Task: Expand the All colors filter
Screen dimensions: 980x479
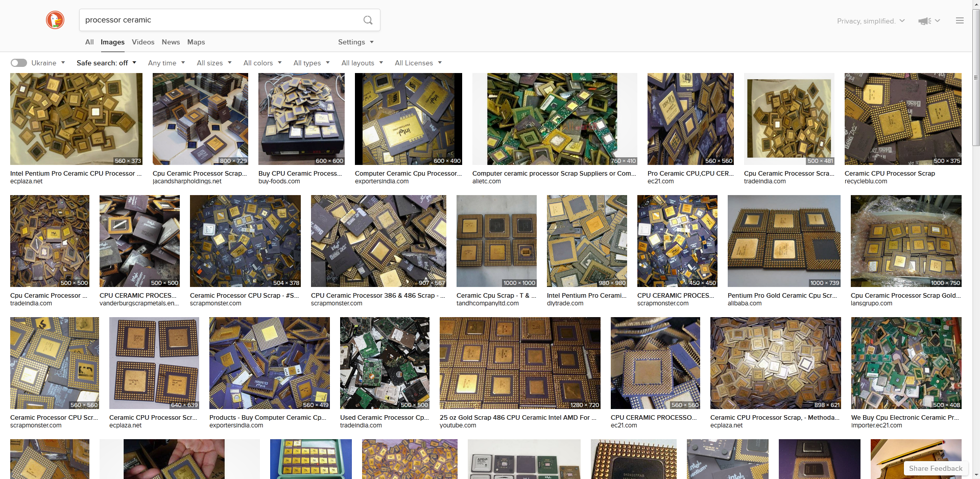Action: point(262,63)
